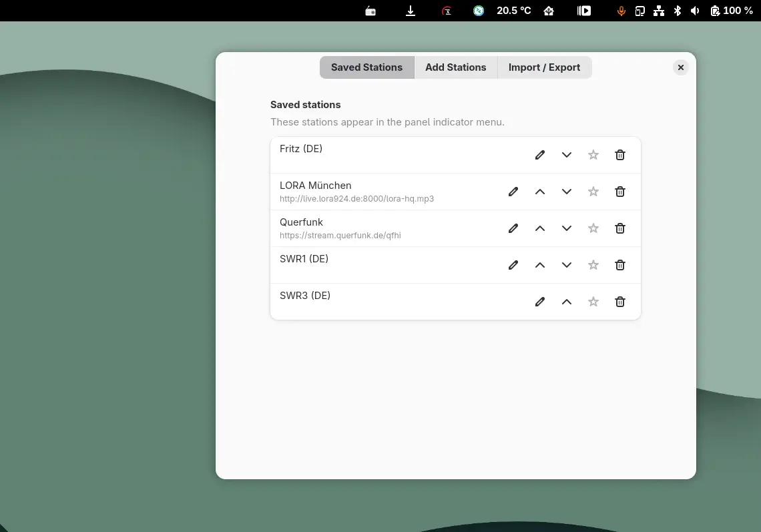Switch to the Add Stations tab
Screen dimensions: 761x532
coord(455,67)
